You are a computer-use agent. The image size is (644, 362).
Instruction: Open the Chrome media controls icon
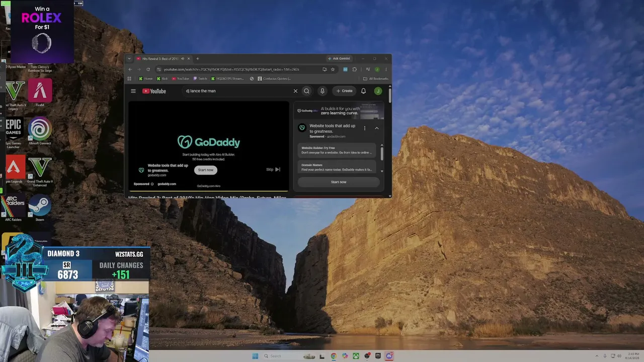[368, 69]
